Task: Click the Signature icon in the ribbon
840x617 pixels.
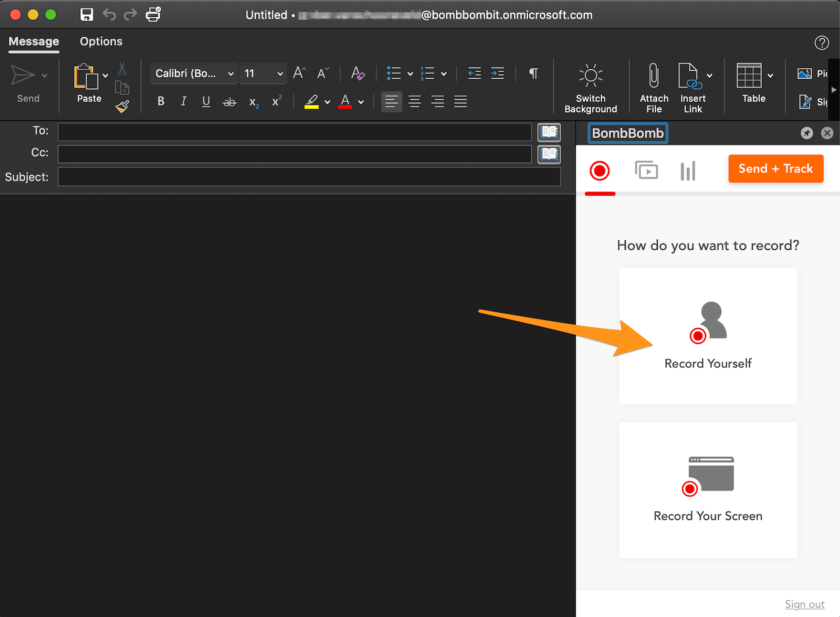Action: (x=805, y=102)
